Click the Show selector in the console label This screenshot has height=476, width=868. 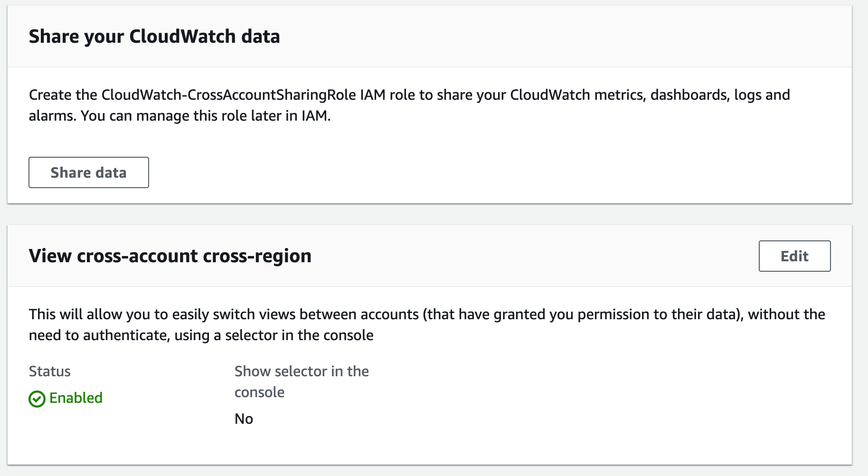(x=302, y=381)
